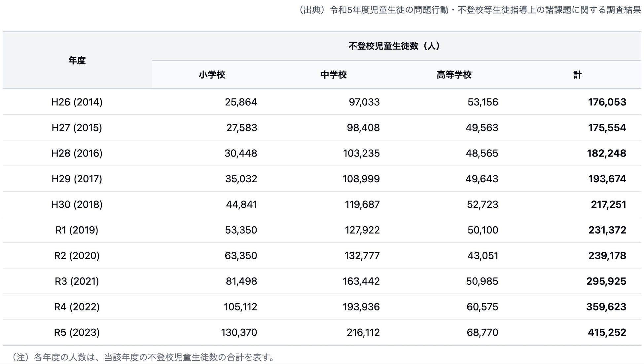Click the 注 footnote text below table
Image resolution: width=644 pixels, height=364 pixels.
(143, 357)
